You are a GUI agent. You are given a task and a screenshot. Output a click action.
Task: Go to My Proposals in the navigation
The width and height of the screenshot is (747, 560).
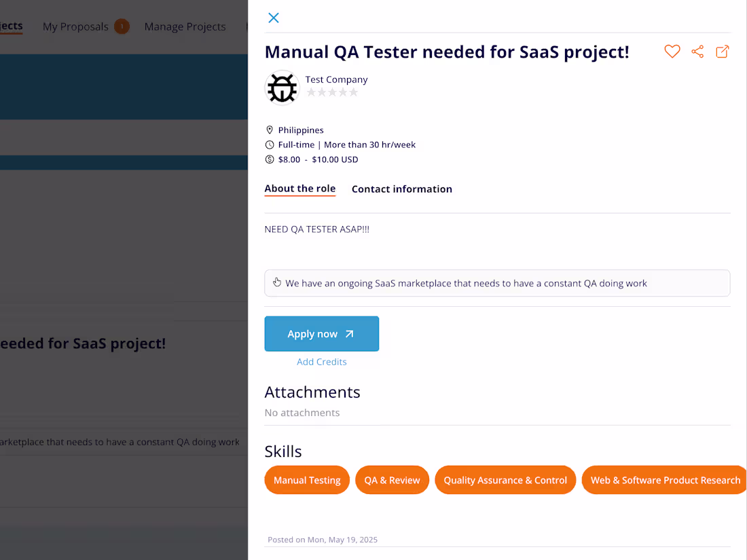(x=75, y=26)
